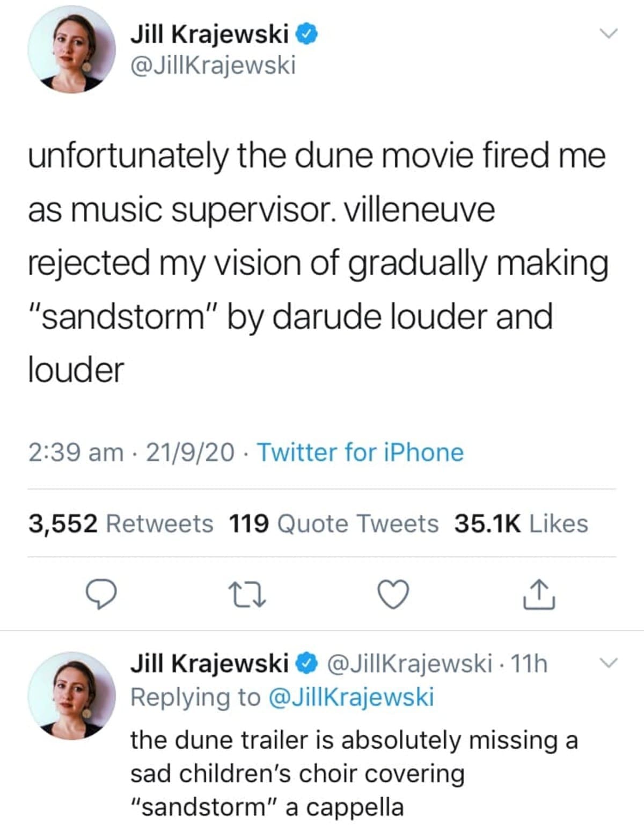Click @JillKrajewski handle under the top name
644x832 pixels.
pos(213,66)
